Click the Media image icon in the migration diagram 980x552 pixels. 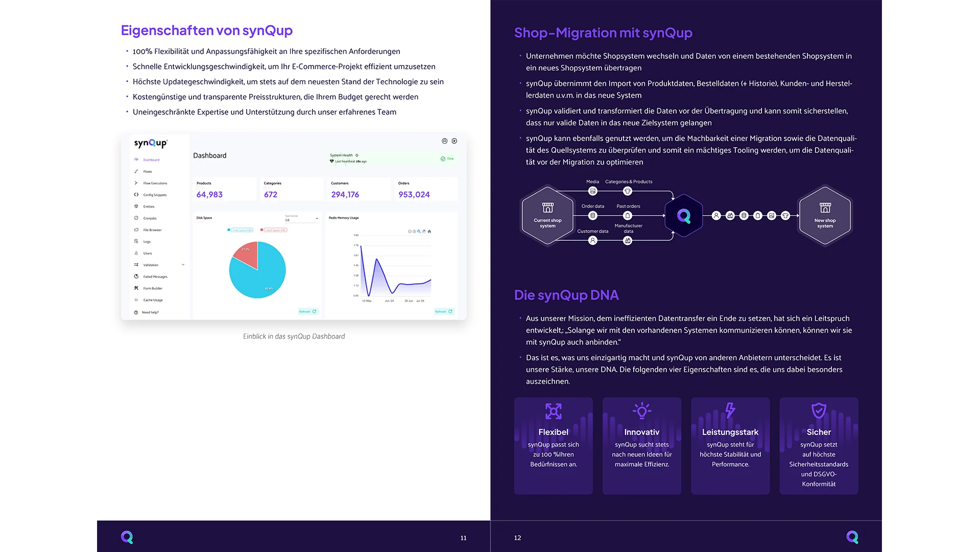click(x=592, y=191)
